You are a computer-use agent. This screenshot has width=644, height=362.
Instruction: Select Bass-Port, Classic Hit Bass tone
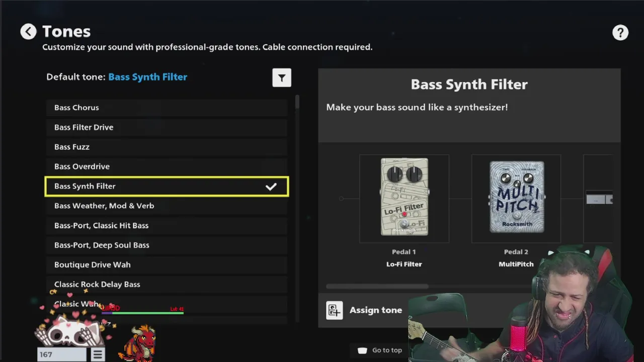[x=167, y=225]
